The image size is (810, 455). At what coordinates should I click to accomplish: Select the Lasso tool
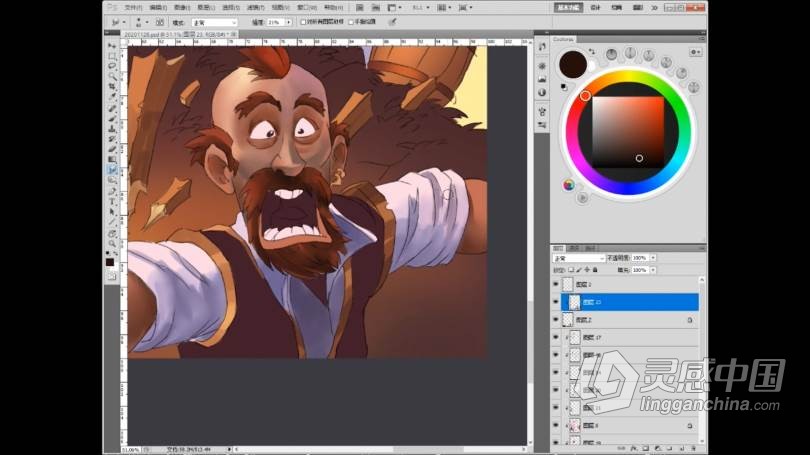point(112,66)
